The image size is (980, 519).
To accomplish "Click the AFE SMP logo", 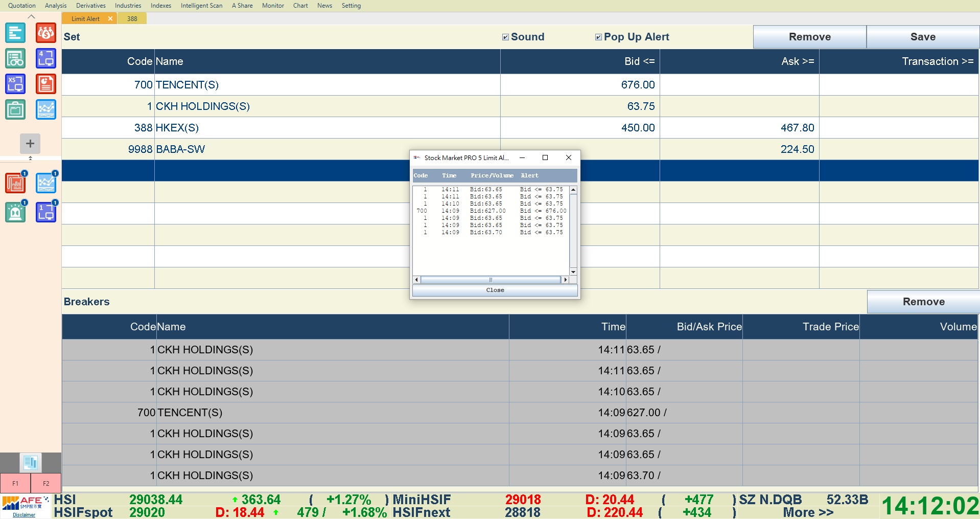I will 26,503.
